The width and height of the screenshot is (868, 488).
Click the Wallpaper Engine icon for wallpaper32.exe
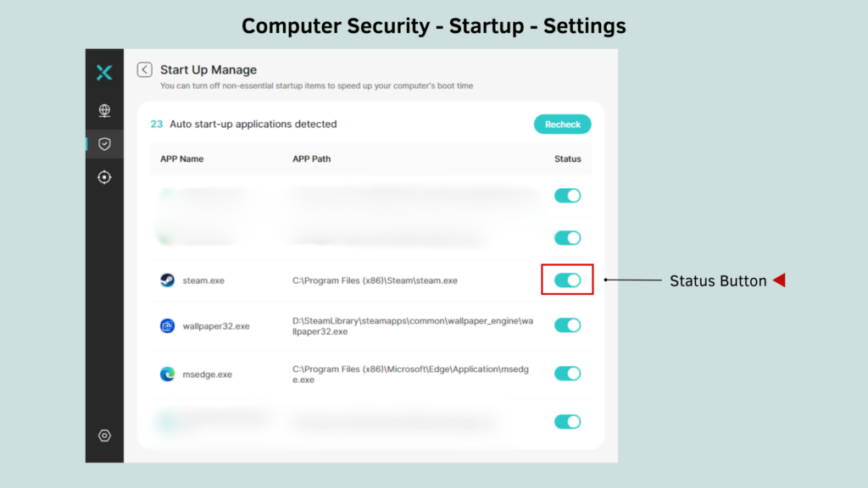(166, 325)
